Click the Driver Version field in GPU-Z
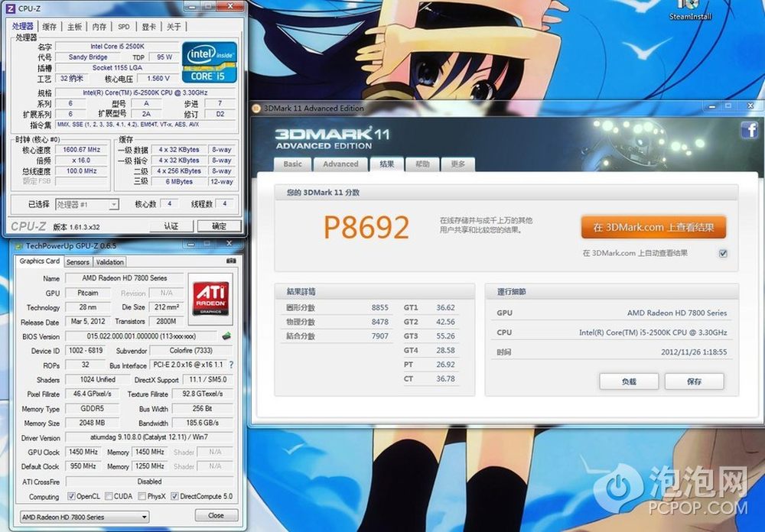 tap(149, 437)
